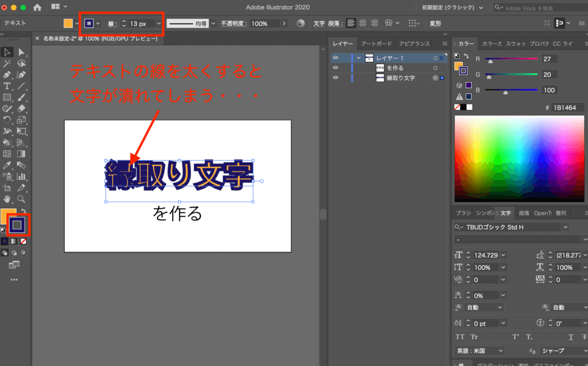Select the Type tool in the toolbar
The image size is (588, 366).
pyautogui.click(x=7, y=86)
